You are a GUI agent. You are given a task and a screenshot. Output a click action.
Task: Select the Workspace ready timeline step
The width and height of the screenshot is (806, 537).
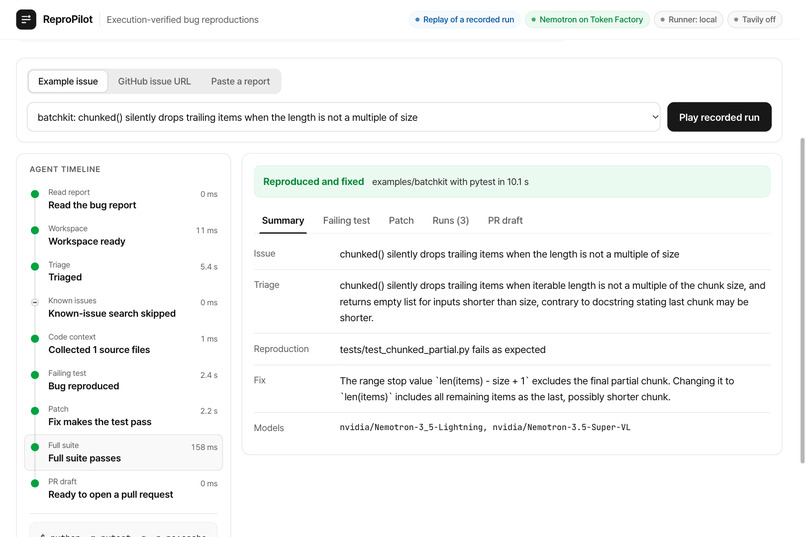[x=123, y=235]
